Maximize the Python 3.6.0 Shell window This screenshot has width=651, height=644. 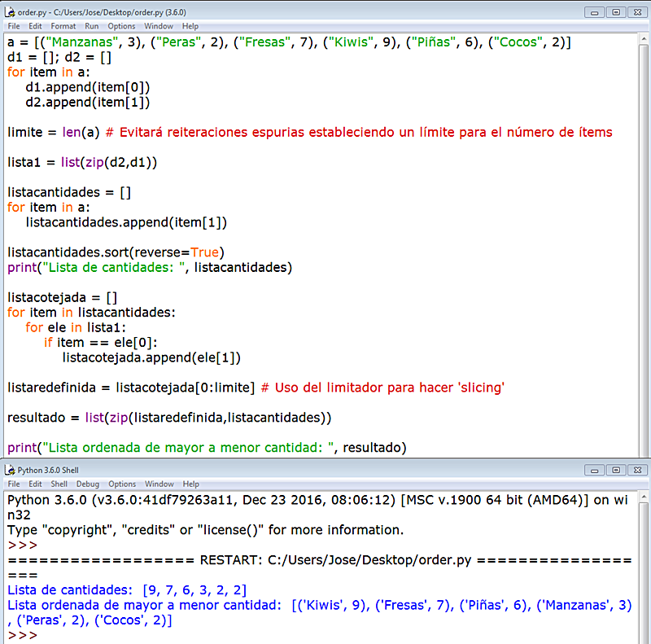click(x=616, y=470)
